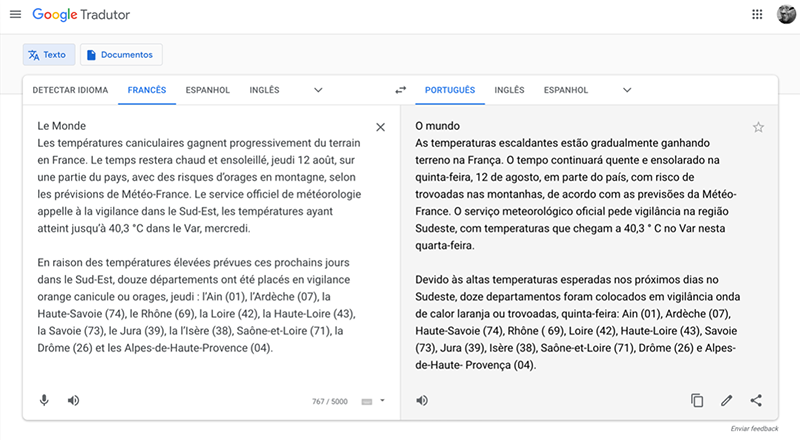Copy the translated text
This screenshot has height=440, width=800.
tap(697, 400)
